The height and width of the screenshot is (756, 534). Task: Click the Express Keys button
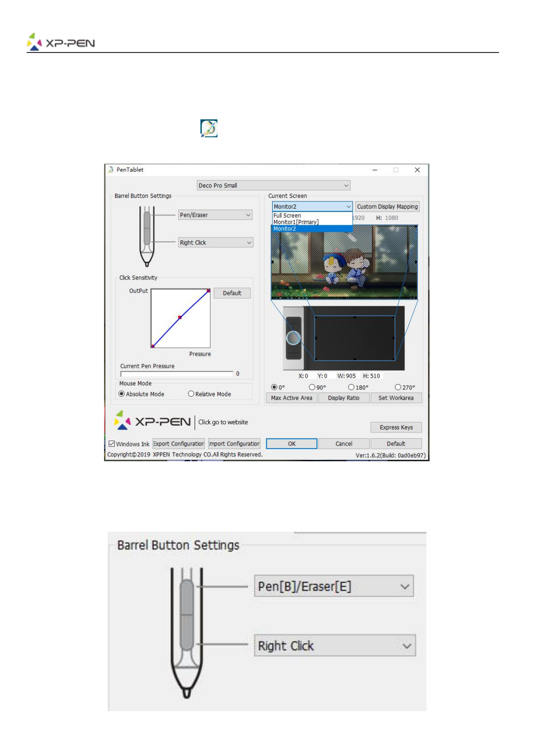[396, 427]
